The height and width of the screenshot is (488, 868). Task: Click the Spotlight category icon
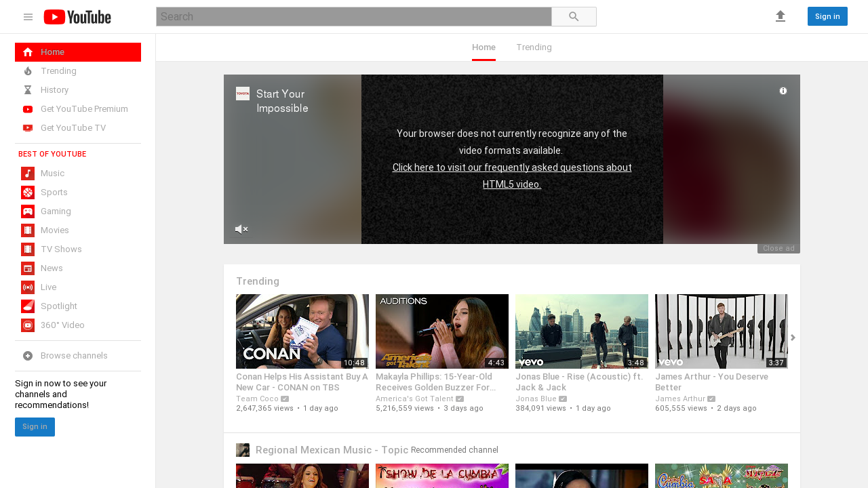[28, 306]
